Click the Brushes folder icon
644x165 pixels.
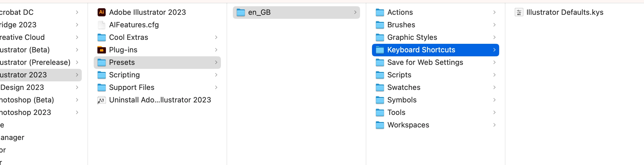[380, 25]
